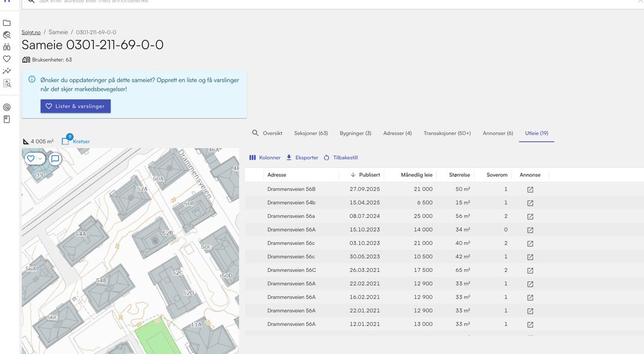644x354 pixels.
Task: Open the globe search icon in sidebar
Action: 7,35
